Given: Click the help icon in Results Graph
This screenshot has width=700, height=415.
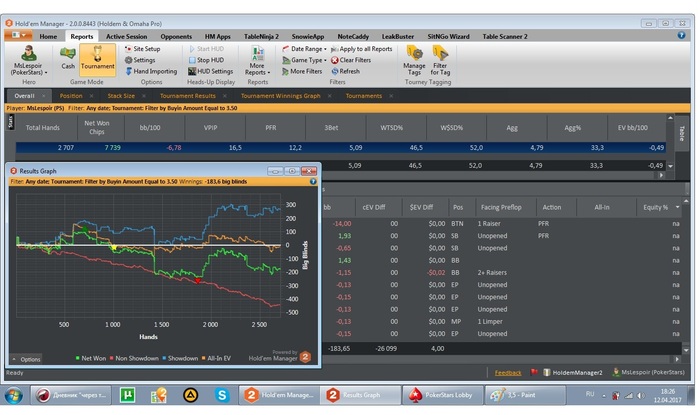Looking at the screenshot, I should [313, 182].
